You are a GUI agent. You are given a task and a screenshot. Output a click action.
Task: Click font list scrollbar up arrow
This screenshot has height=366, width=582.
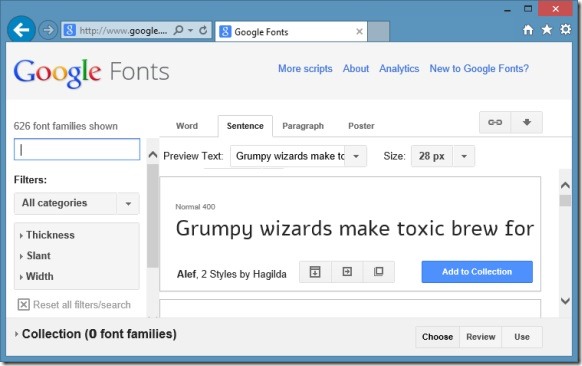click(565, 185)
